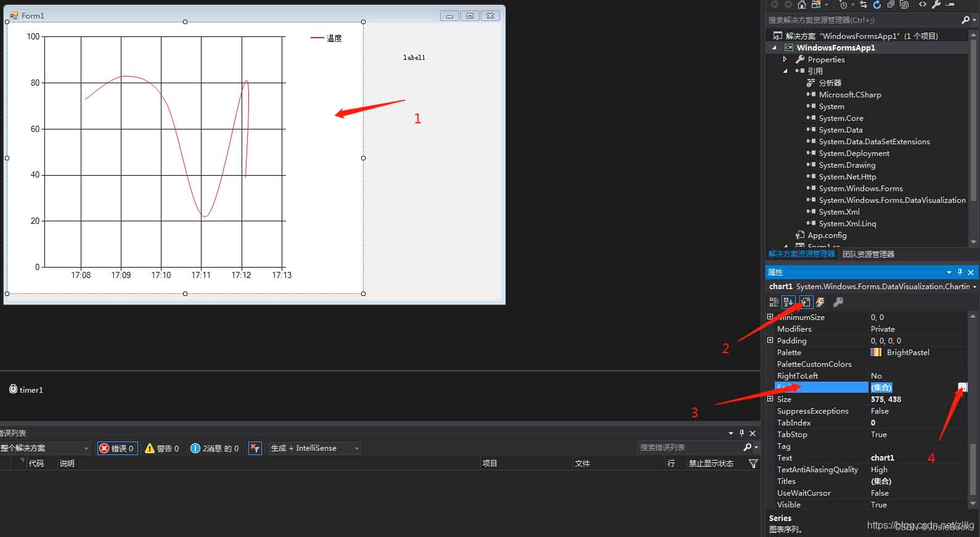Click the Home icon in Solution Explorer toolbar

[802, 4]
